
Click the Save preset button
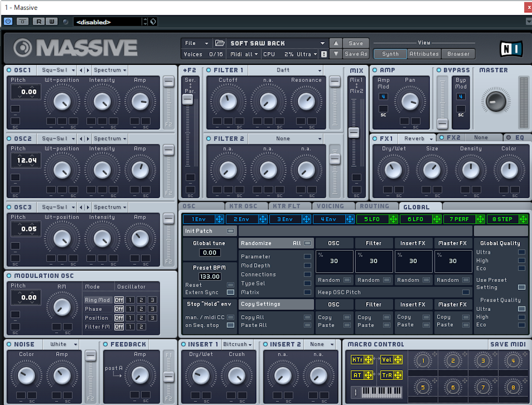coord(355,43)
